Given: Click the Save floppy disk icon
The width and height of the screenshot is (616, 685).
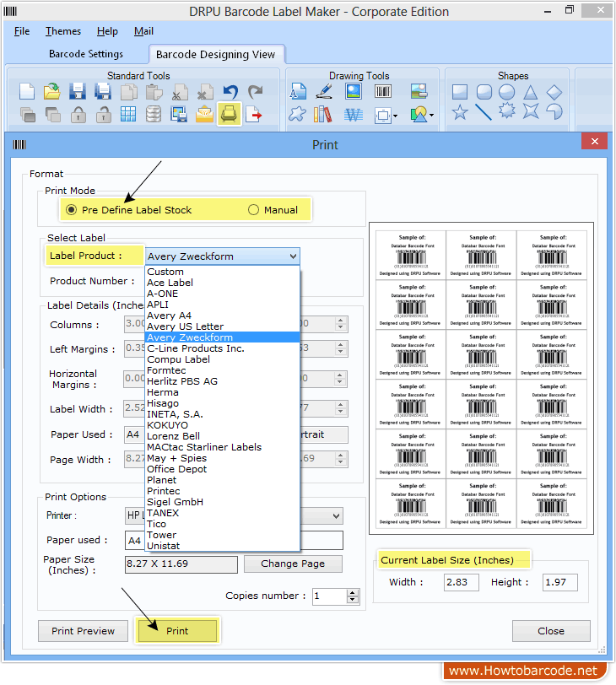Looking at the screenshot, I should 78,92.
